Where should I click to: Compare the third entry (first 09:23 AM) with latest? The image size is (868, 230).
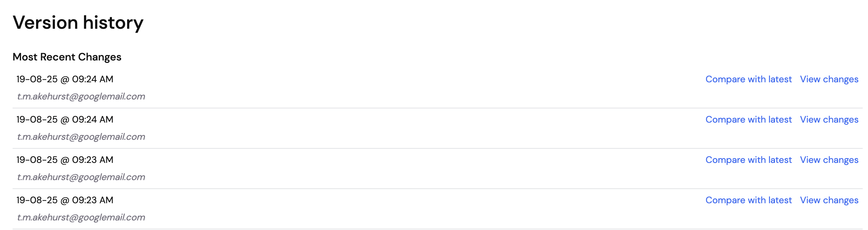click(x=748, y=160)
